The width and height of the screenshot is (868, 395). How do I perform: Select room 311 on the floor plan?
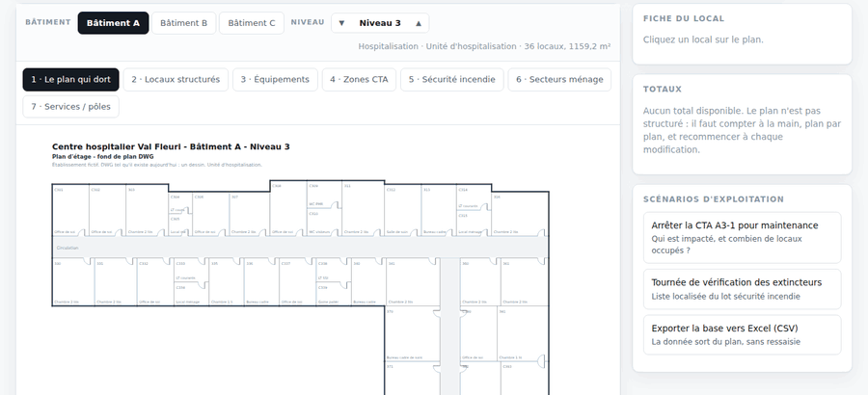[x=364, y=208]
